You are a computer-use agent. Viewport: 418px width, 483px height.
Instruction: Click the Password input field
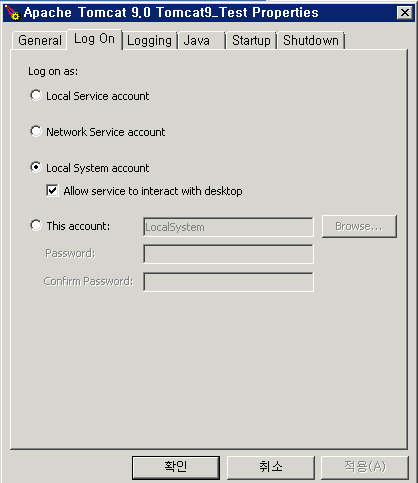pos(228,254)
